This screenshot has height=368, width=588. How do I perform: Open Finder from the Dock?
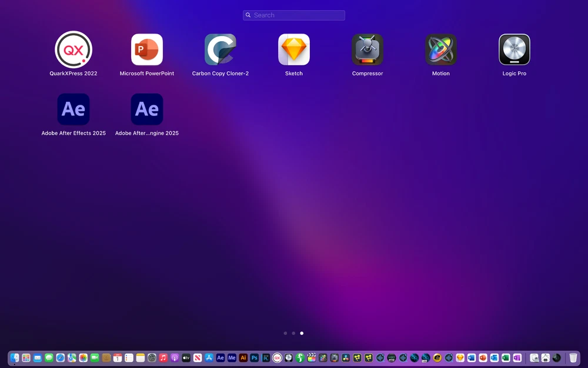coord(15,358)
